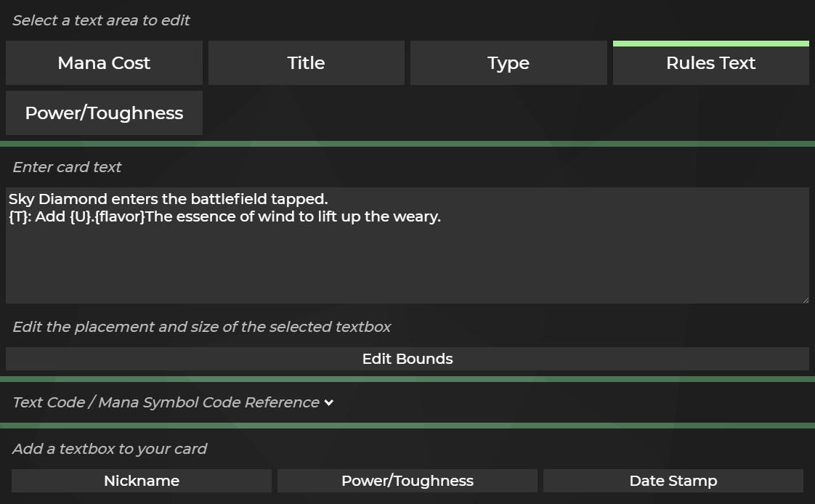The width and height of the screenshot is (815, 504).
Task: Choose the Type text area
Action: [508, 63]
